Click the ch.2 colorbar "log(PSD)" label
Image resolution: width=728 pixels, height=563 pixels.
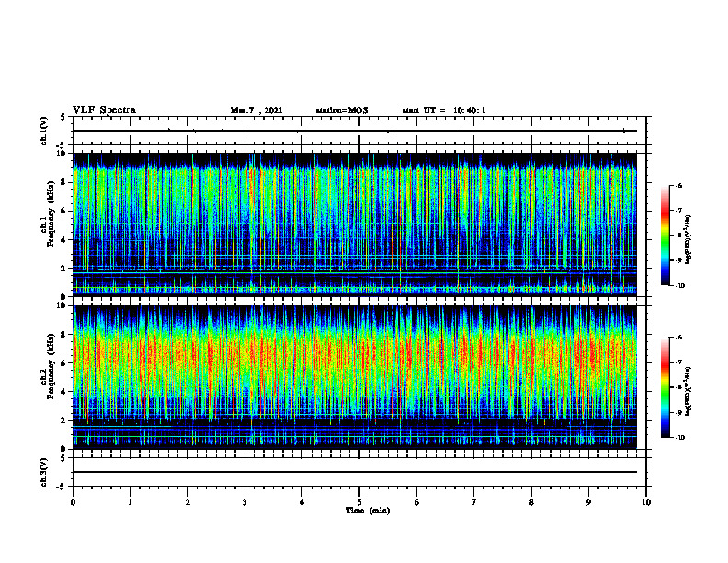tap(688, 391)
